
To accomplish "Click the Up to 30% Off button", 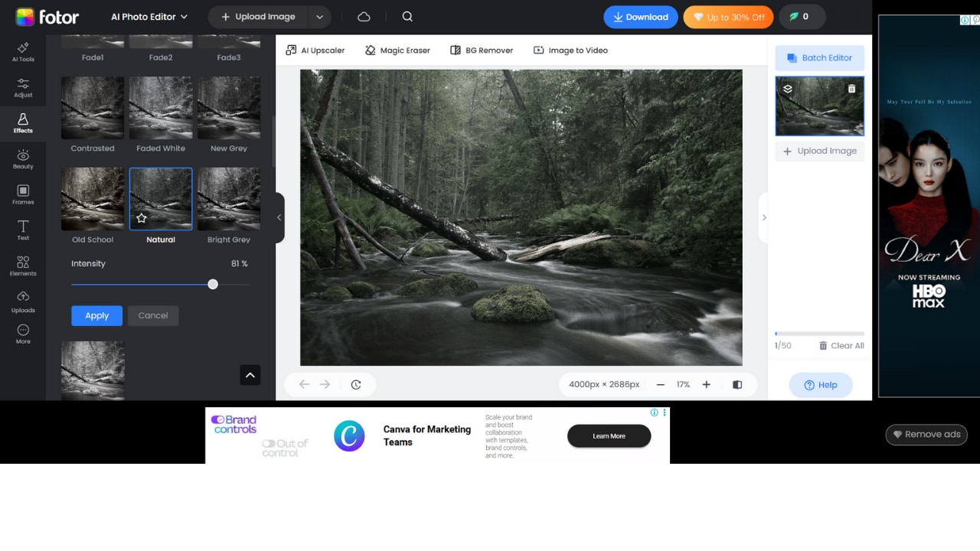I will point(728,17).
